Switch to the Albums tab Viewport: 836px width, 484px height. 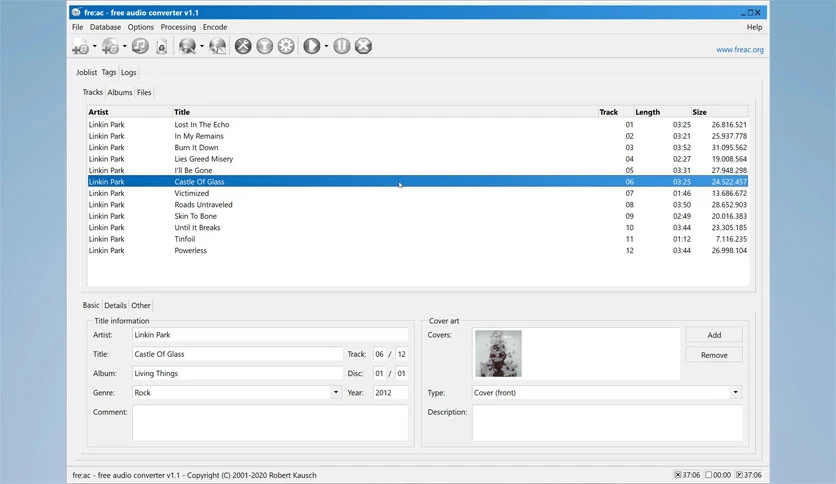[x=120, y=92]
